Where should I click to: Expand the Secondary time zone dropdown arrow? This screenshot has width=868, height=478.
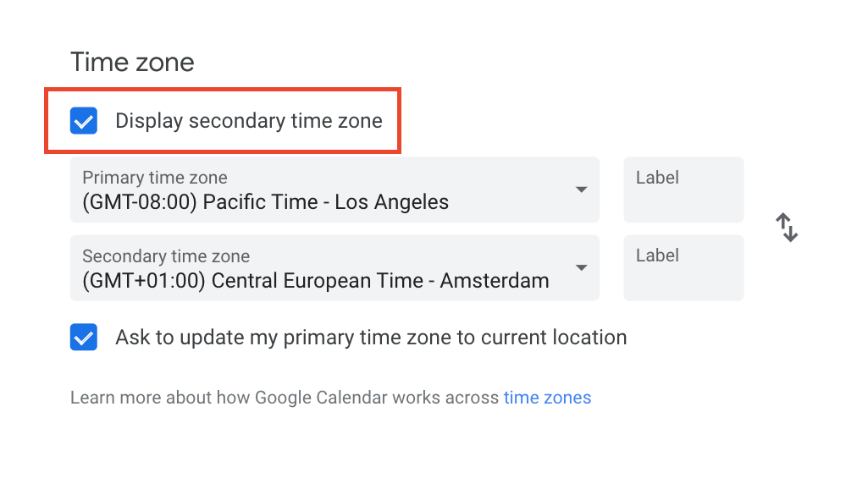[581, 268]
